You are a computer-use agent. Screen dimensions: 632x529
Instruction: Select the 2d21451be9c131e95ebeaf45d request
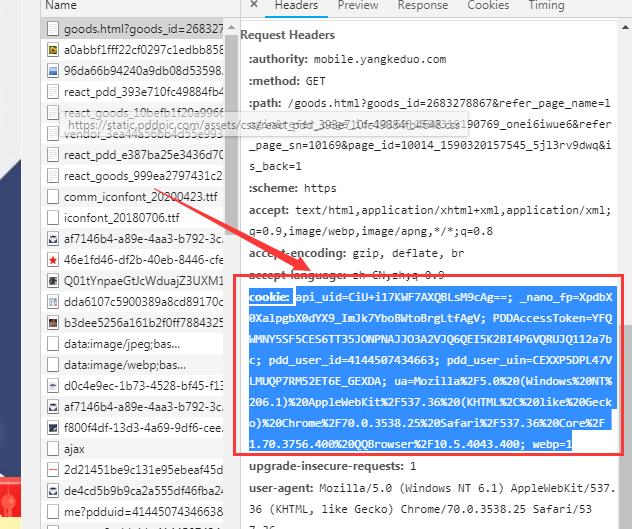coord(132,469)
